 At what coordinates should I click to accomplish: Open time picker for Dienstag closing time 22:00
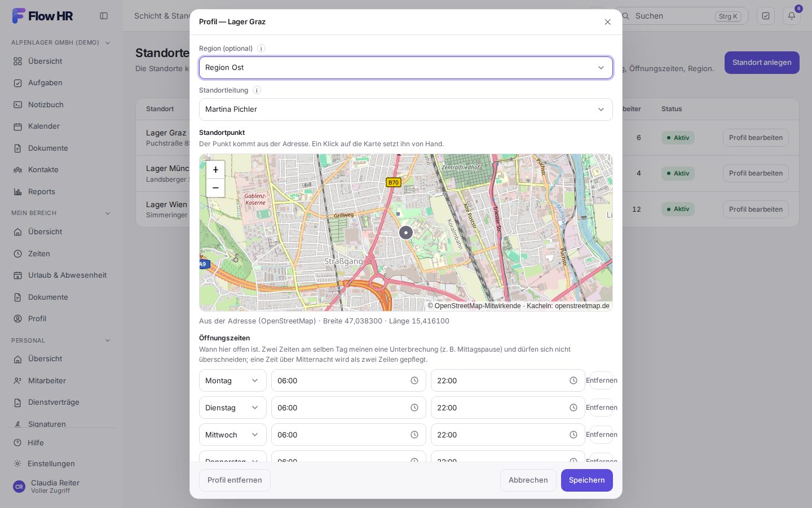(573, 408)
